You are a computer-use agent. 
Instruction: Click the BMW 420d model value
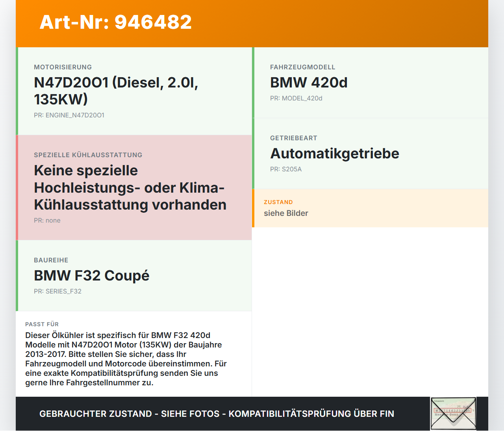click(x=309, y=83)
